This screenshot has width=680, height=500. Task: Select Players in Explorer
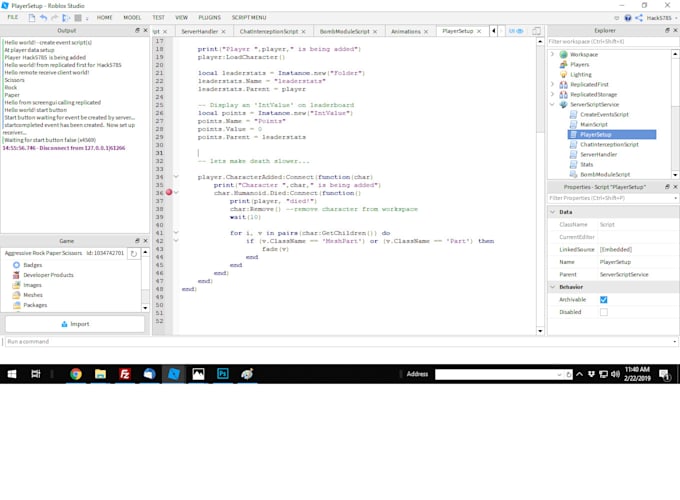(579, 65)
